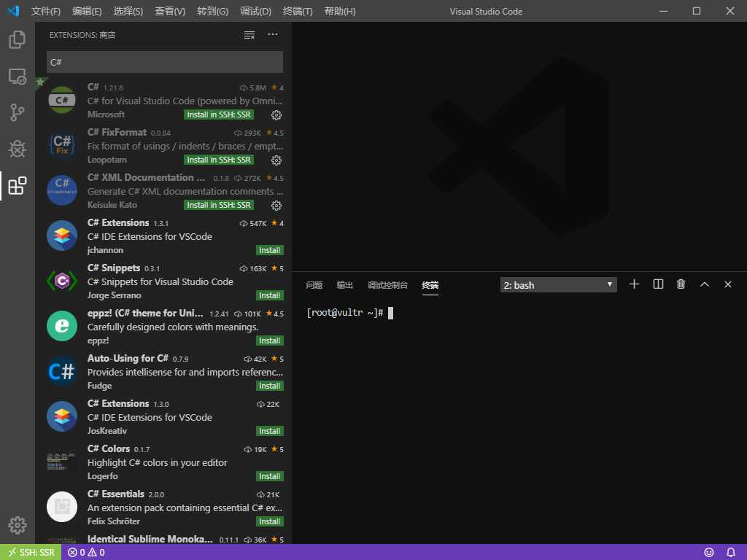Open the feedback smiley in status bar

click(x=709, y=553)
